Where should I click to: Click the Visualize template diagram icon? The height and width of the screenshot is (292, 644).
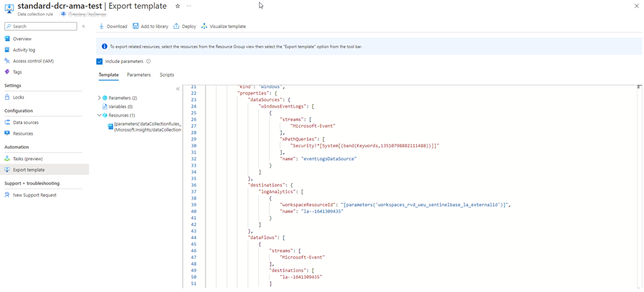pos(204,26)
